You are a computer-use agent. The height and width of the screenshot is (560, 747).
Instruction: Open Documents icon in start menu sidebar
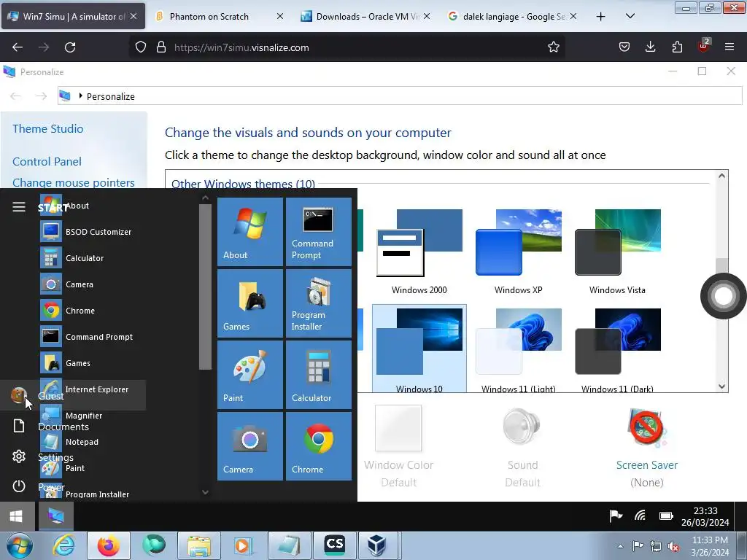18,426
